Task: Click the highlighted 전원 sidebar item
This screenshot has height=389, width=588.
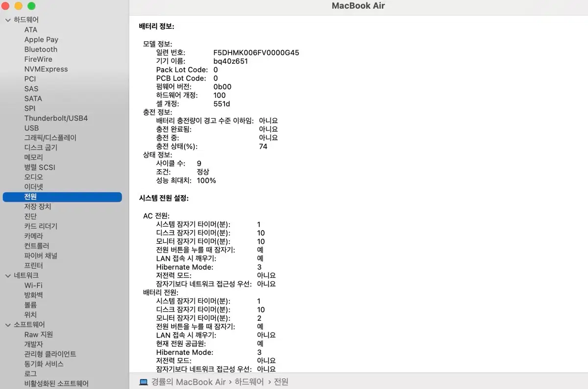Action: click(x=62, y=197)
